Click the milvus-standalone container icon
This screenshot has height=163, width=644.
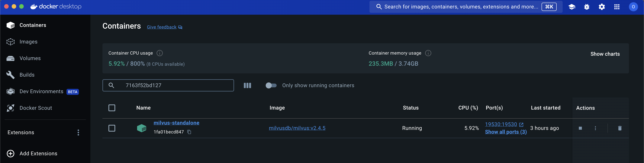coord(141,128)
